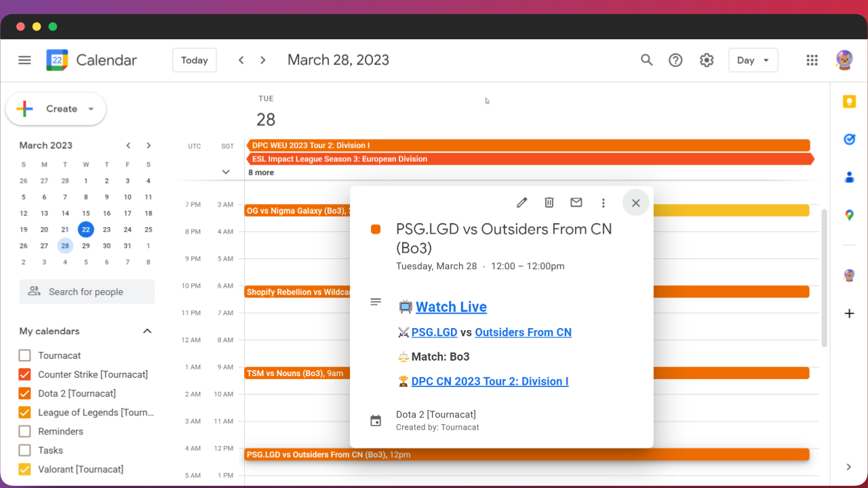Click the Today button
The height and width of the screenshot is (488, 868).
[195, 60]
